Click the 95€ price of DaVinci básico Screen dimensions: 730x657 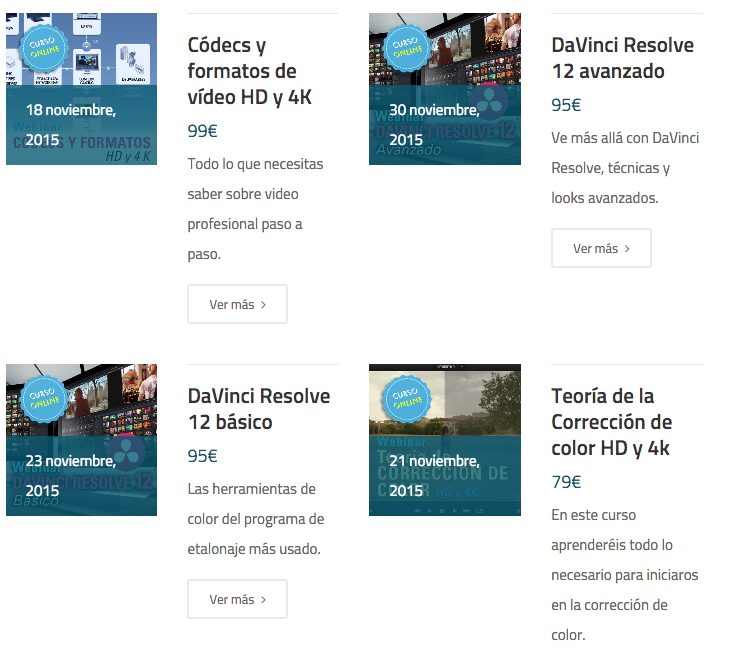[x=203, y=456]
